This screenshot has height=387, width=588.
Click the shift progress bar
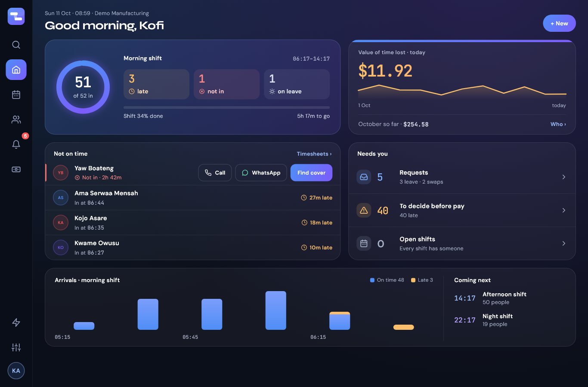226,107
